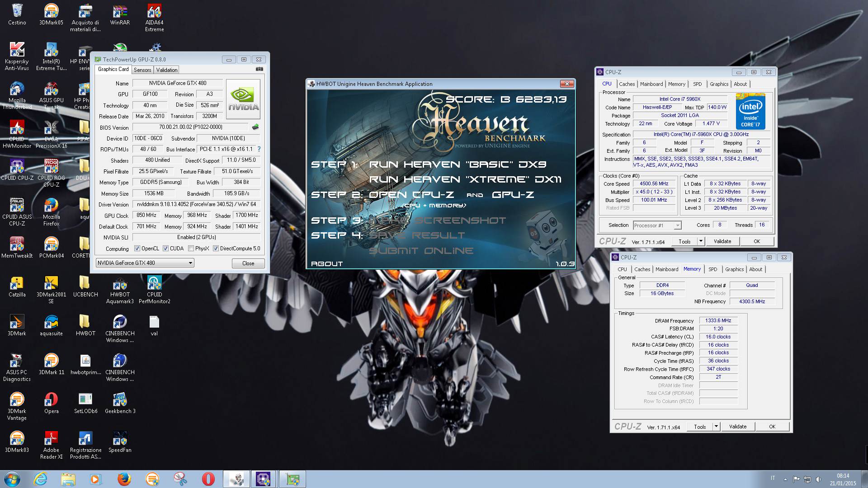Open SpeedFan desktop icon
Screen dimensions: 868x488
coord(120,441)
